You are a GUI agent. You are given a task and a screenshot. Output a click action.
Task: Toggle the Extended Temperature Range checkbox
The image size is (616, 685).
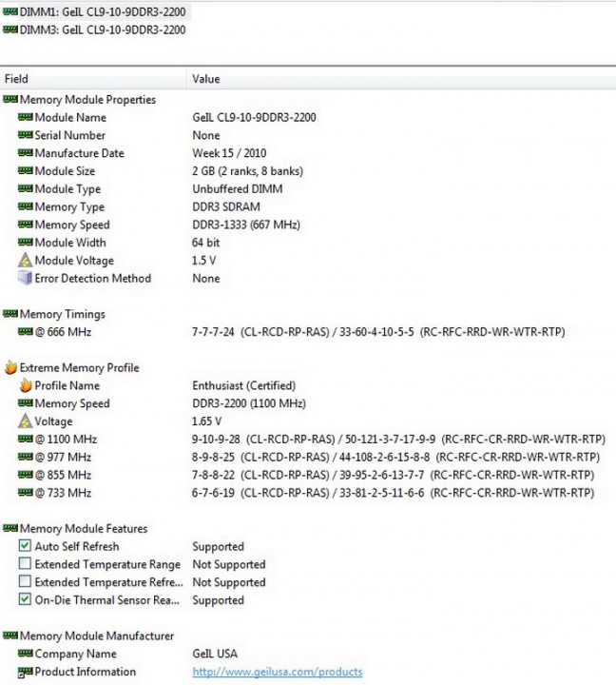pos(25,563)
